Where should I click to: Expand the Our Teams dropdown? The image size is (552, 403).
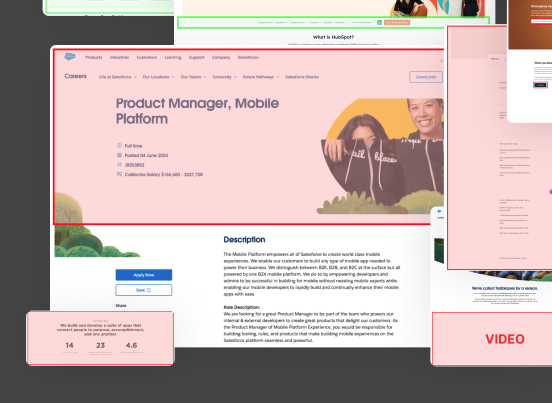[193, 77]
